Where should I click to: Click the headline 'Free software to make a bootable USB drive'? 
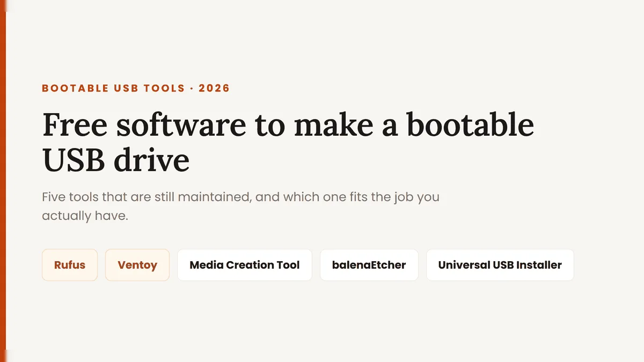tap(288, 142)
